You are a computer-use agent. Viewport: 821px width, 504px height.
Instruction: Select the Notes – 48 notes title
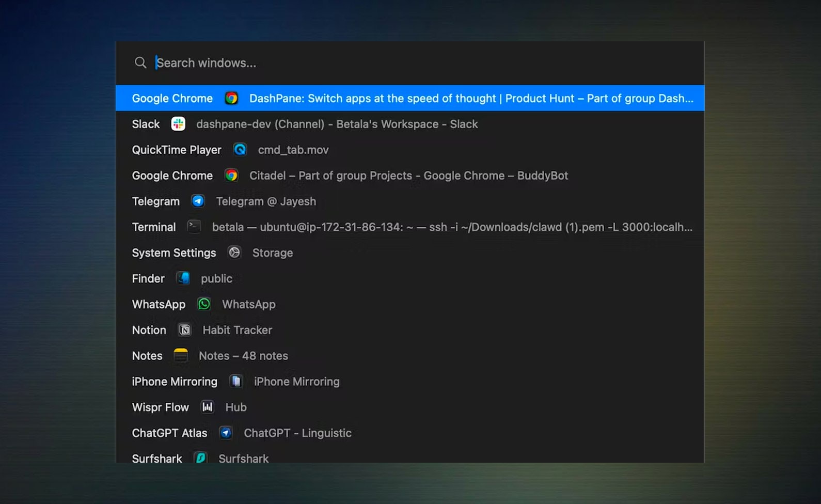coord(244,356)
